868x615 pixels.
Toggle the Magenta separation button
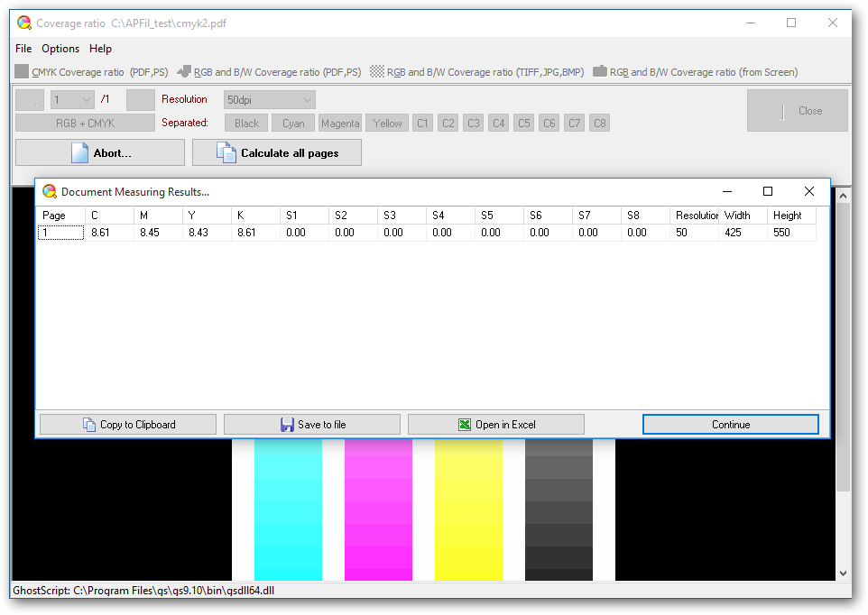click(x=340, y=124)
